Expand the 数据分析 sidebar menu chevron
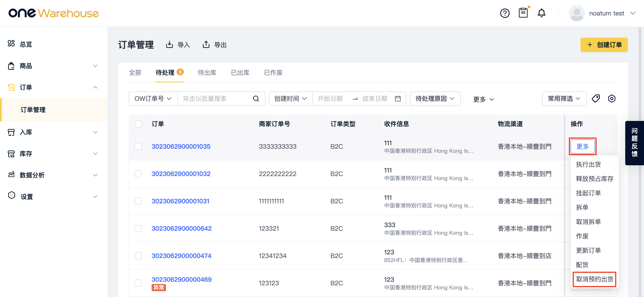This screenshot has width=644, height=297. click(x=95, y=175)
